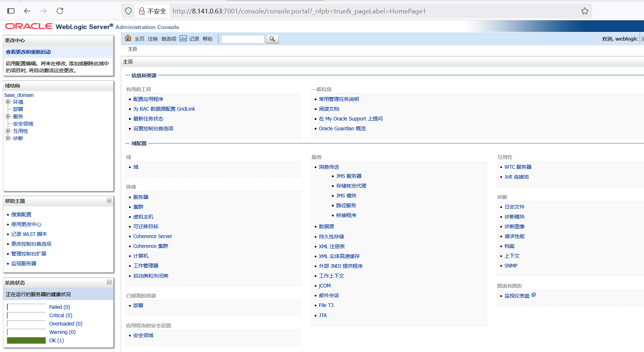Select 安全领域 in the domain structure tree

click(x=23, y=124)
